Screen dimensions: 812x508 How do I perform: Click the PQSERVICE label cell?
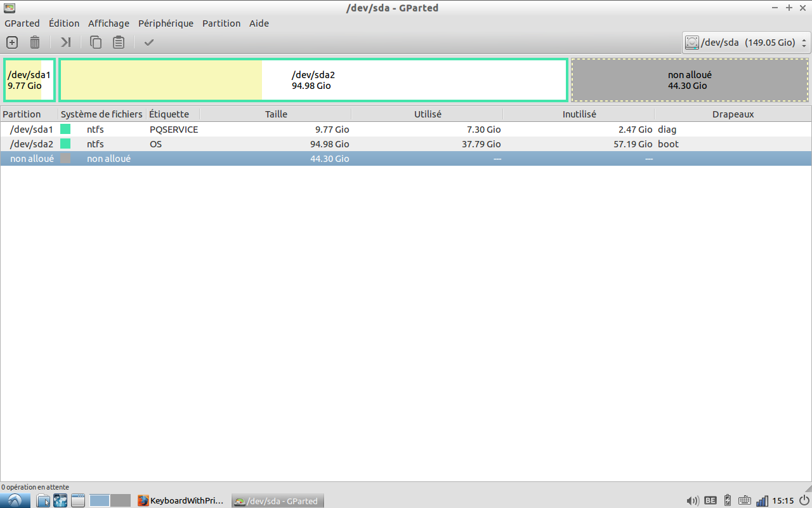[174, 130]
